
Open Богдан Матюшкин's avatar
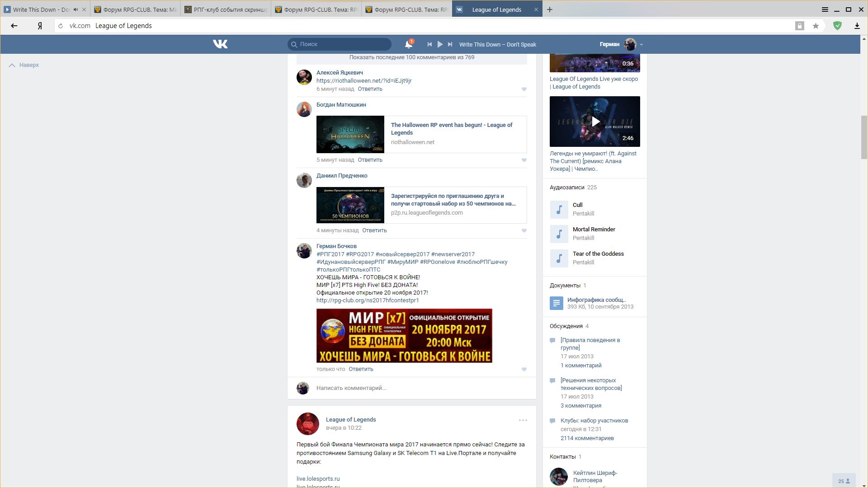point(304,109)
